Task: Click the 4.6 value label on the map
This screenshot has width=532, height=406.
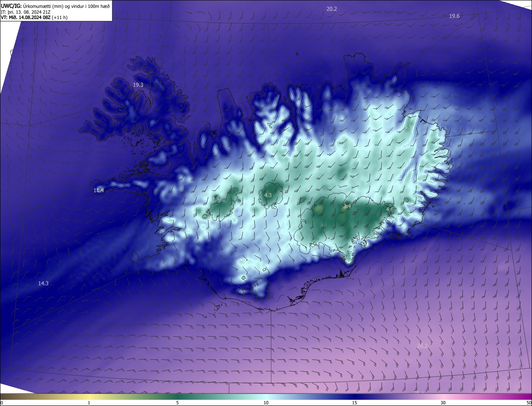Action: point(390,210)
